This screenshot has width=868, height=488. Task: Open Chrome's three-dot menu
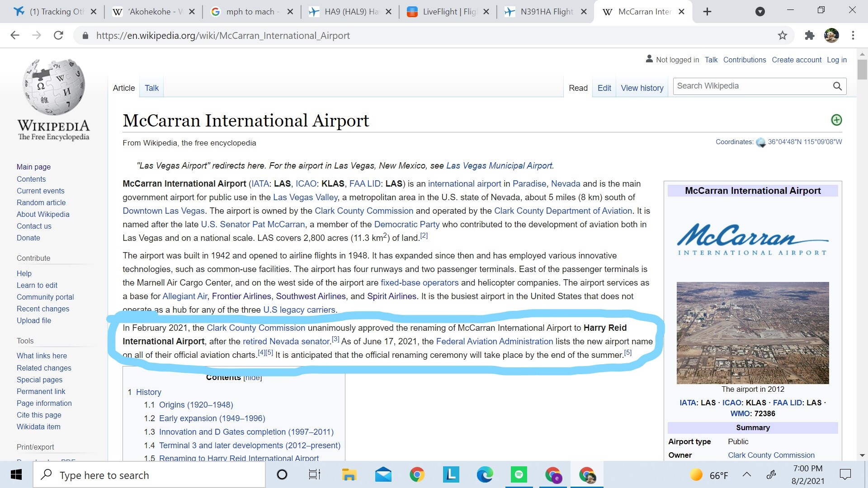click(x=853, y=35)
